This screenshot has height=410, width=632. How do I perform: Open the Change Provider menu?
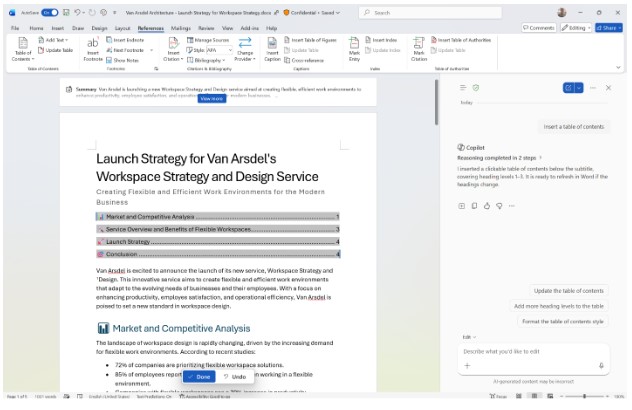click(245, 50)
